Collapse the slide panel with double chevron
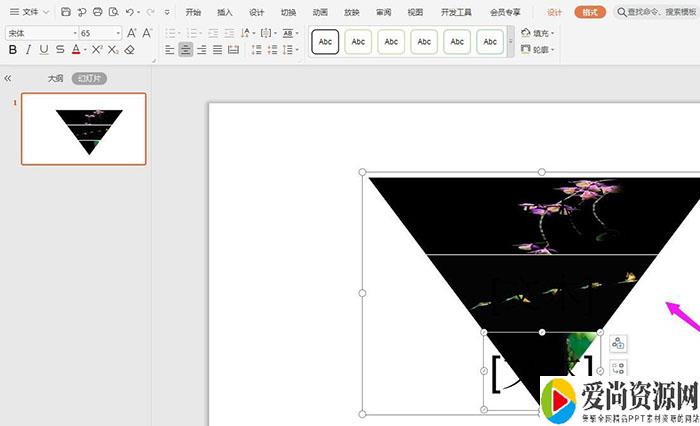The image size is (700, 426). pyautogui.click(x=8, y=78)
